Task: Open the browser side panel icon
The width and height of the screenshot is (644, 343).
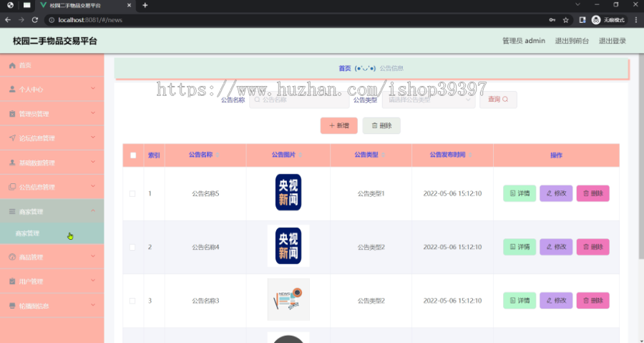Action: (582, 20)
